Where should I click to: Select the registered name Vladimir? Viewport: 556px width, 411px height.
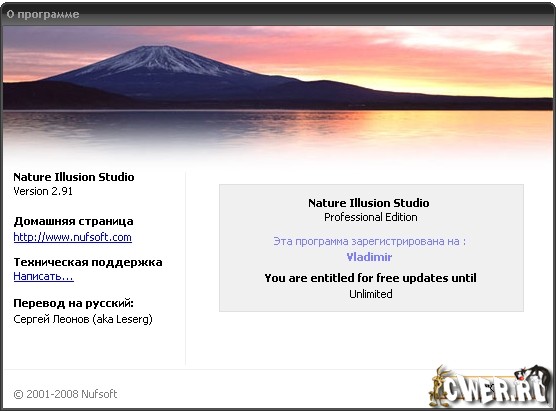[x=369, y=257]
